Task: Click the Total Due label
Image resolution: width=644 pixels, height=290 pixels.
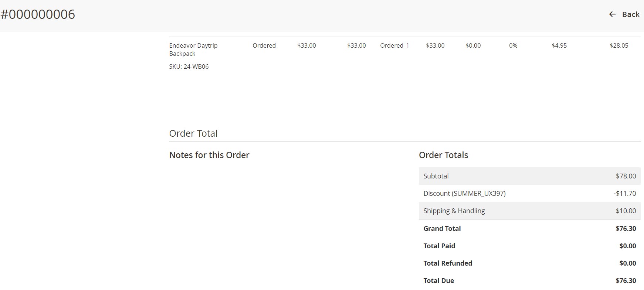Action: click(438, 281)
